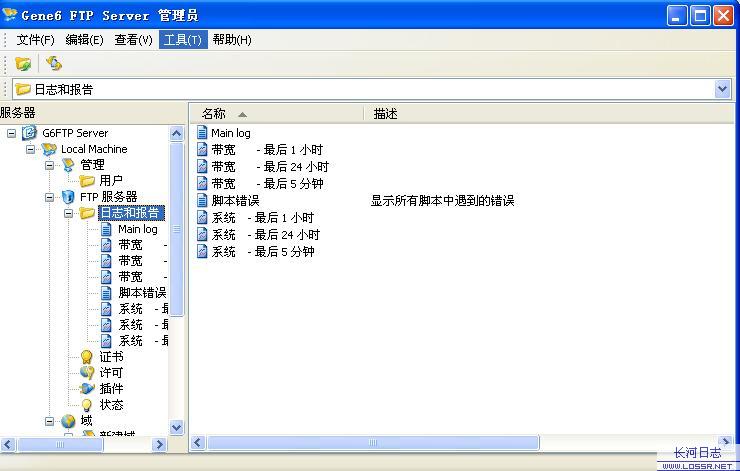
Task: Select Main log in the server tree
Action: click(x=138, y=229)
